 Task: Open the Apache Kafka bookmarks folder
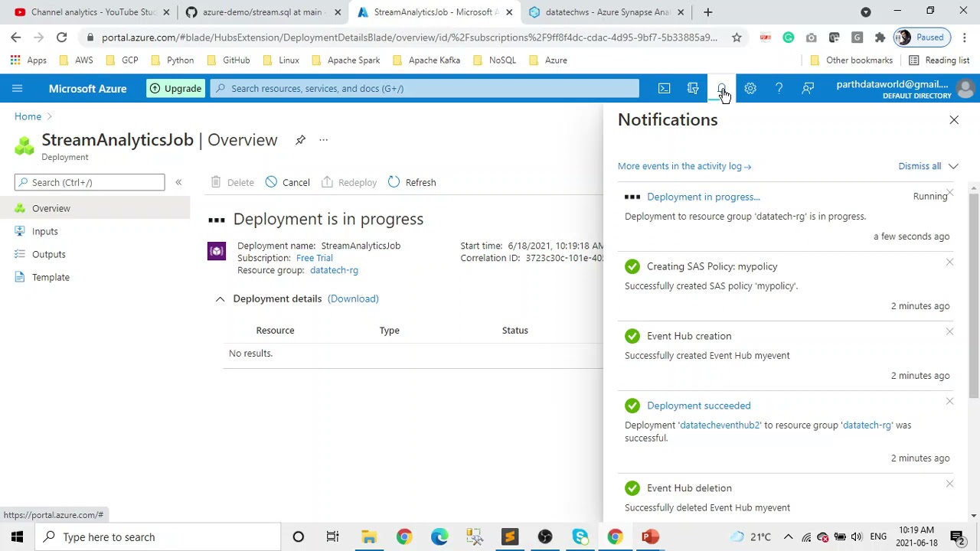pos(427,60)
